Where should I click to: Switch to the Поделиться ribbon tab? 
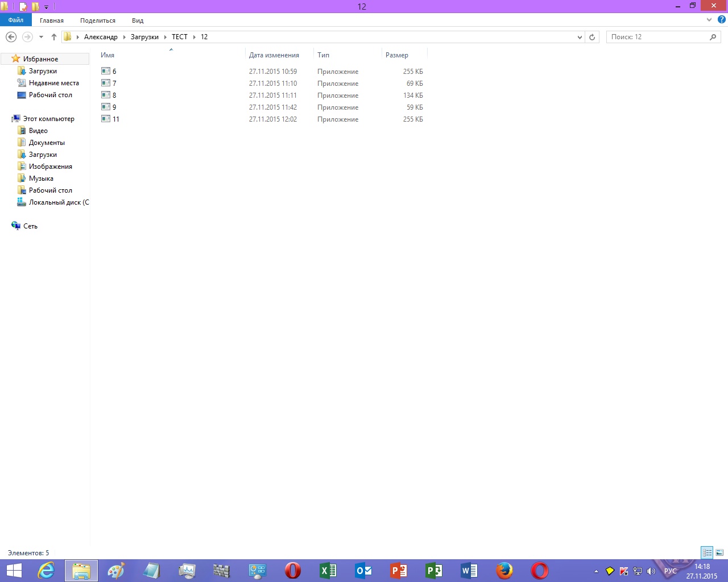[x=98, y=20]
